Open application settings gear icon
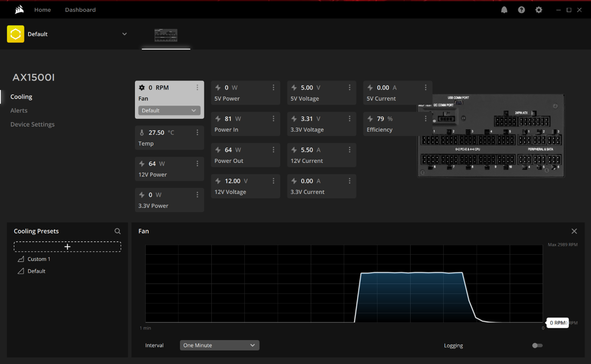The image size is (591, 364). [539, 10]
